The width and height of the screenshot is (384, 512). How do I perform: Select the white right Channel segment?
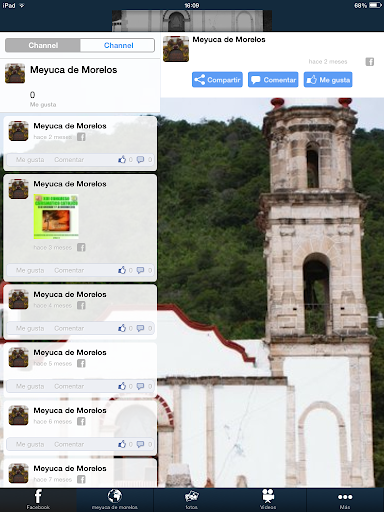pyautogui.click(x=118, y=45)
